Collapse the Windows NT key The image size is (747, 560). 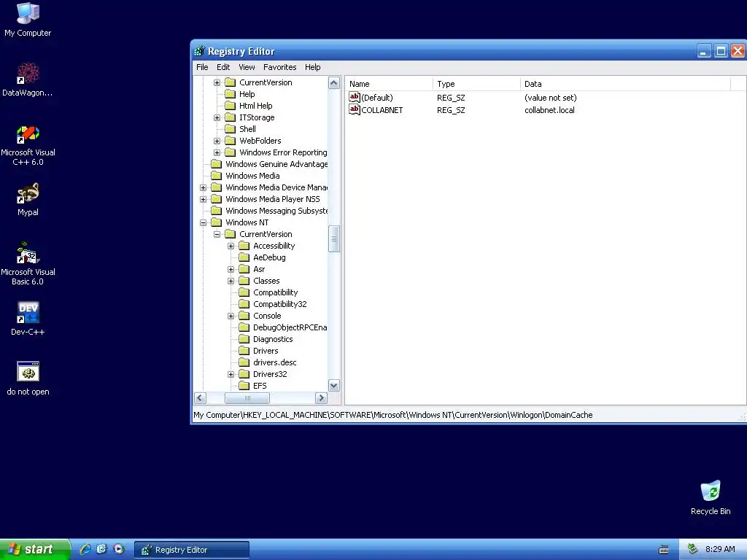click(x=203, y=222)
